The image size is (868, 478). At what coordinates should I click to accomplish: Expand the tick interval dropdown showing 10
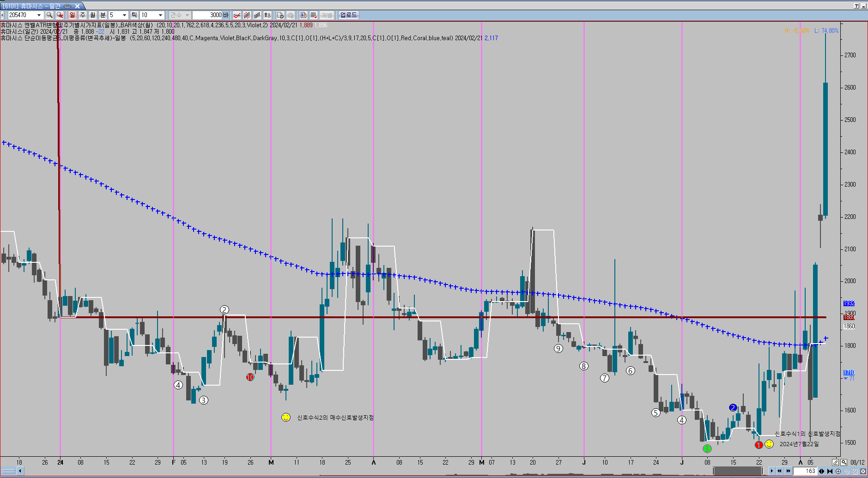click(160, 15)
